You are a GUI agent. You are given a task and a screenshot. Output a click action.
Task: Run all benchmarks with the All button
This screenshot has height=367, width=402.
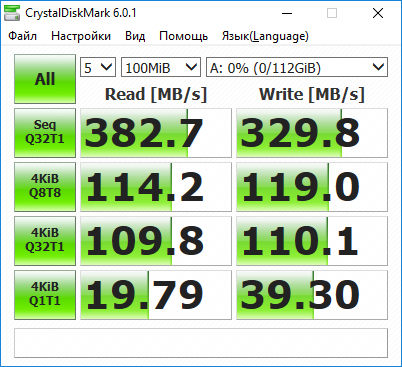45,79
